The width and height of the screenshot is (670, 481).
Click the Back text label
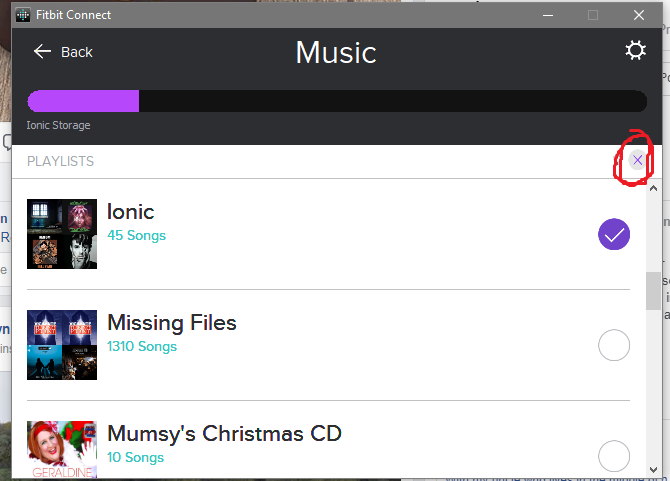(77, 52)
